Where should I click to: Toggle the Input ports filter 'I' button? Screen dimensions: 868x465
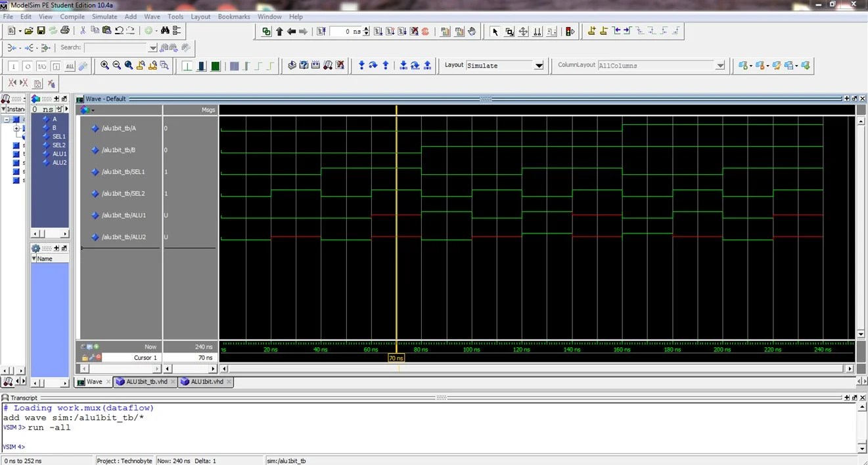[x=14, y=66]
